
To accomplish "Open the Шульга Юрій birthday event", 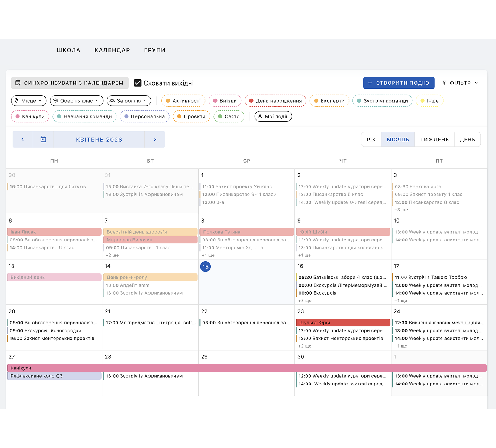I will click(343, 323).
